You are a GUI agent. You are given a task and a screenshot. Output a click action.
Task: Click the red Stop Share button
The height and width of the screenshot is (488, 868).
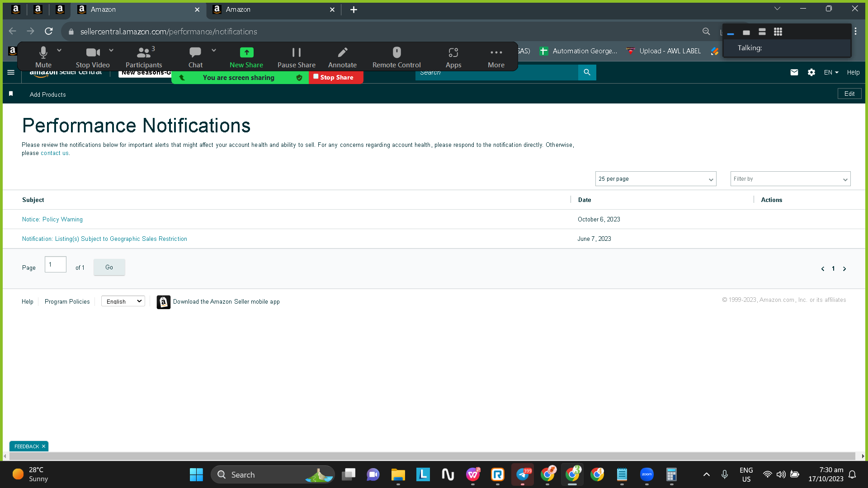point(336,77)
